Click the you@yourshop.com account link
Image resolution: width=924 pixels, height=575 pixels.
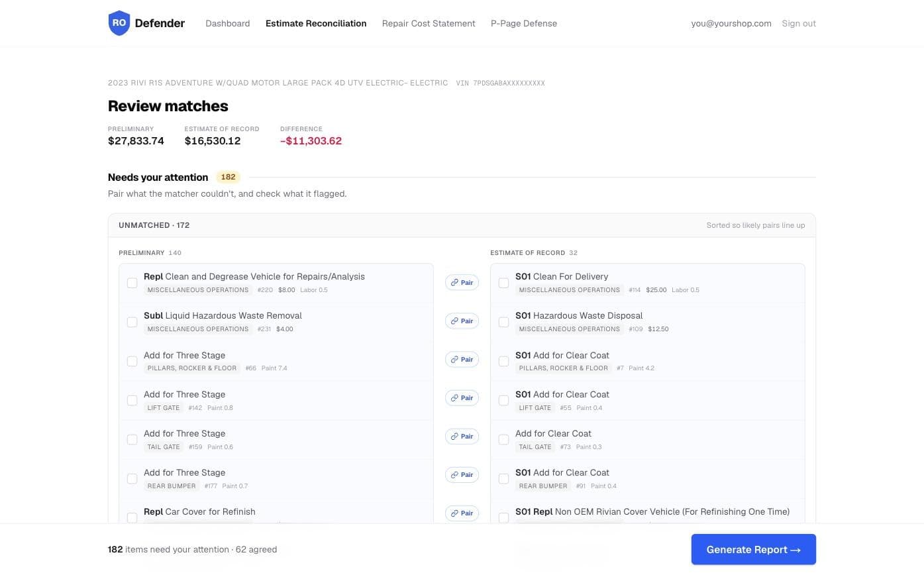click(731, 23)
